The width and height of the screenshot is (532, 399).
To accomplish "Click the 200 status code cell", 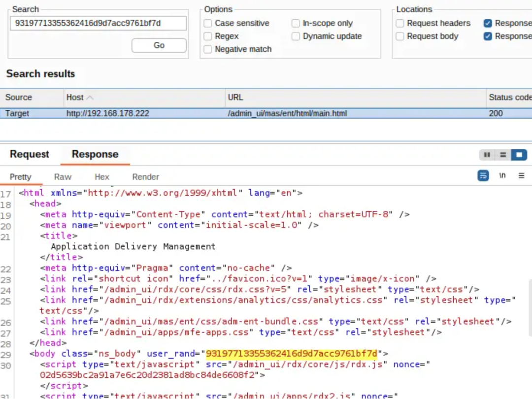I will point(496,113).
